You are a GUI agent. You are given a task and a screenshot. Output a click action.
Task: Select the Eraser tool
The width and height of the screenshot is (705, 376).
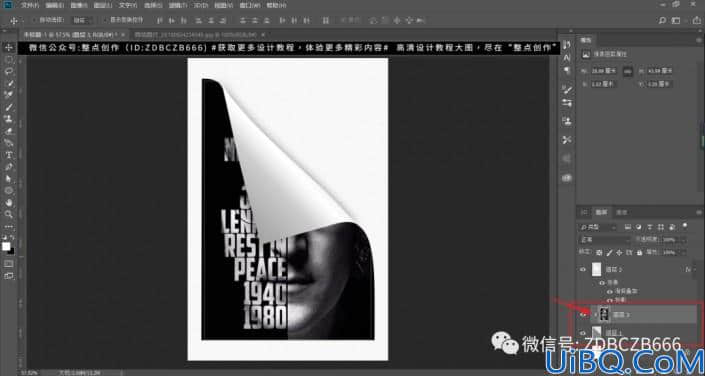(x=8, y=131)
